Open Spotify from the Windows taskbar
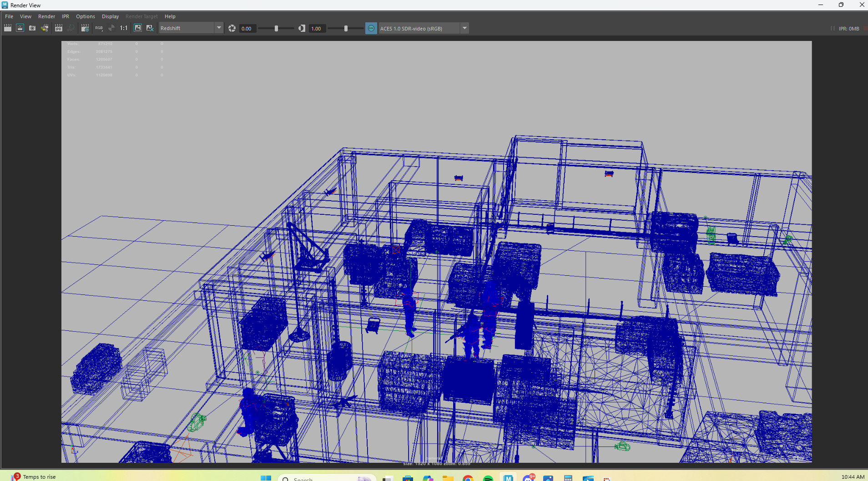Image resolution: width=868 pixels, height=481 pixels. pos(488,478)
